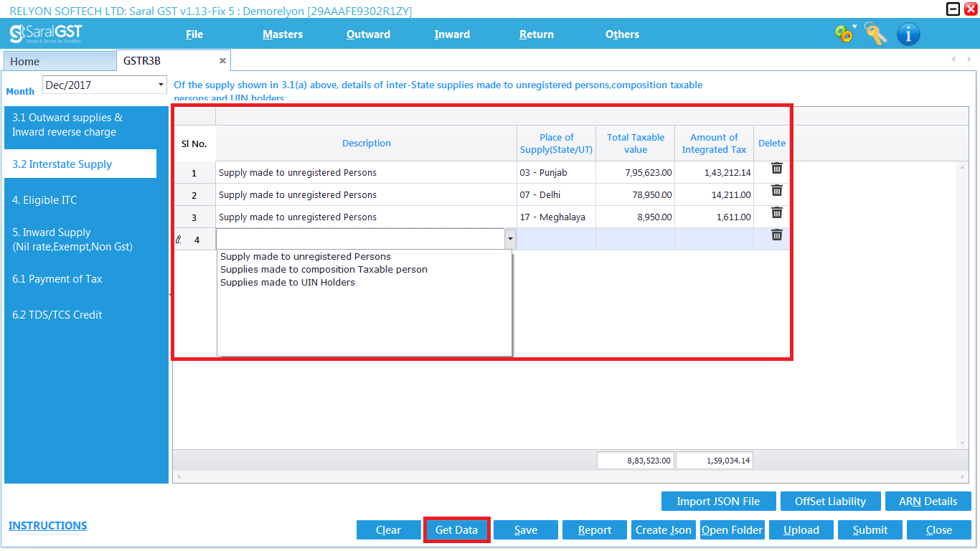980x551 pixels.
Task: Click the 03 - Punjab cell
Action: (x=557, y=172)
